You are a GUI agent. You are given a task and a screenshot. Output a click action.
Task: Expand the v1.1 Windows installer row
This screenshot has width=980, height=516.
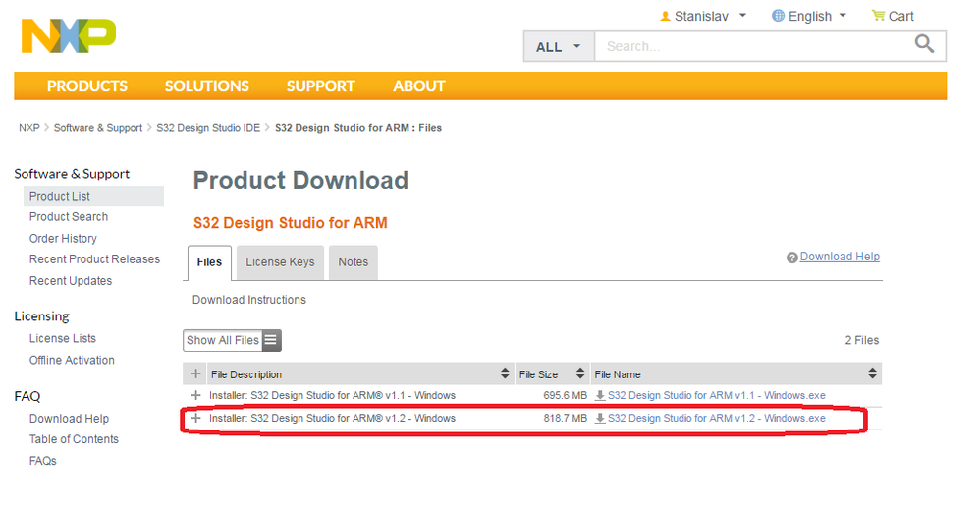tap(195, 395)
